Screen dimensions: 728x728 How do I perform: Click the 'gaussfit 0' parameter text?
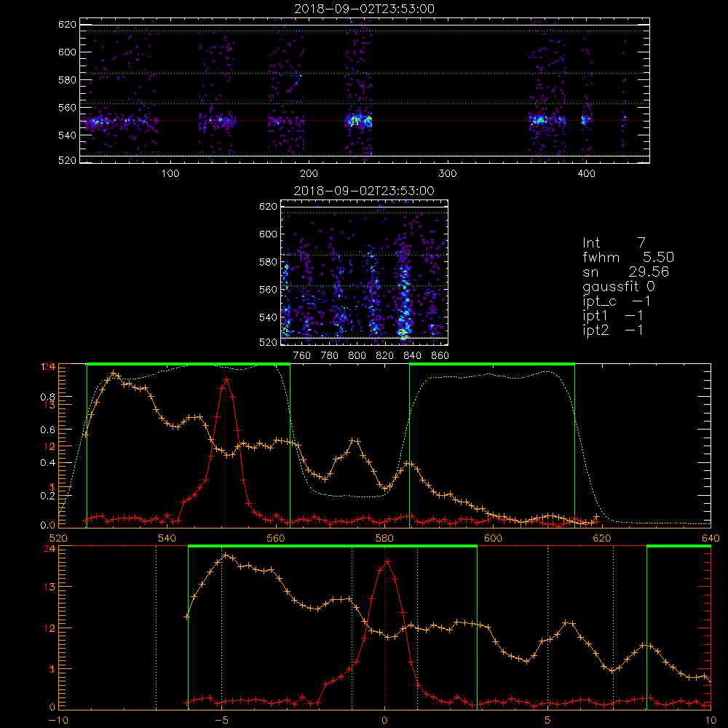(619, 286)
